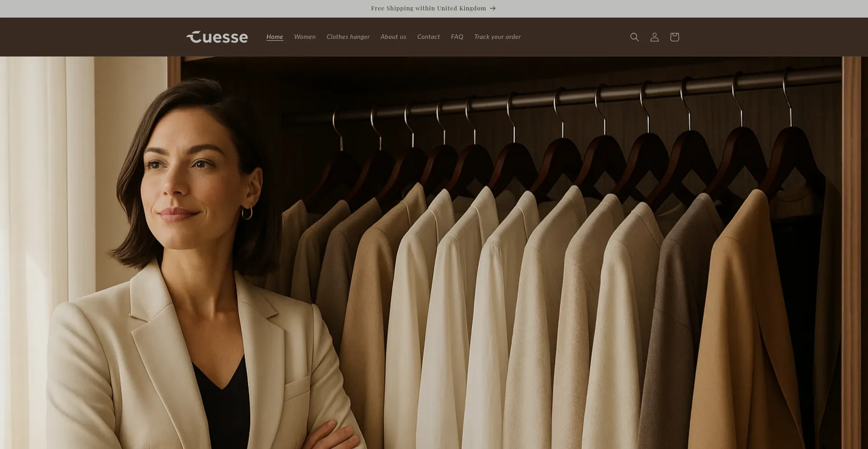
Task: Open the account login icon
Action: [x=654, y=37]
